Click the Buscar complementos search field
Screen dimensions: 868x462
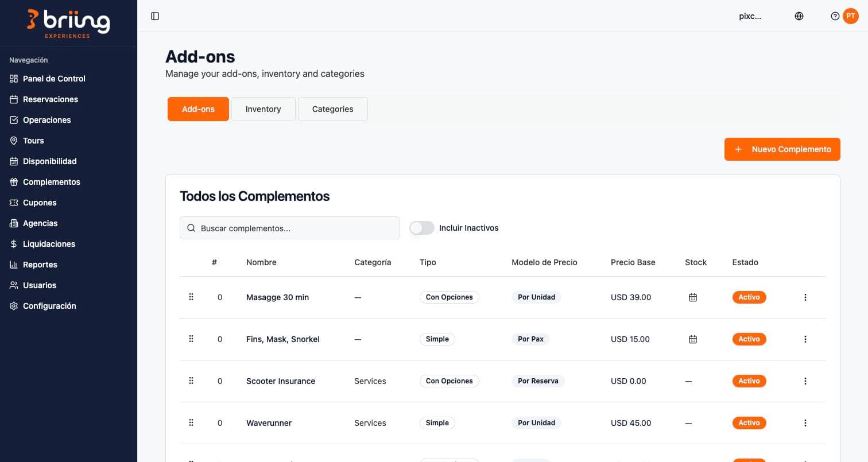point(290,228)
